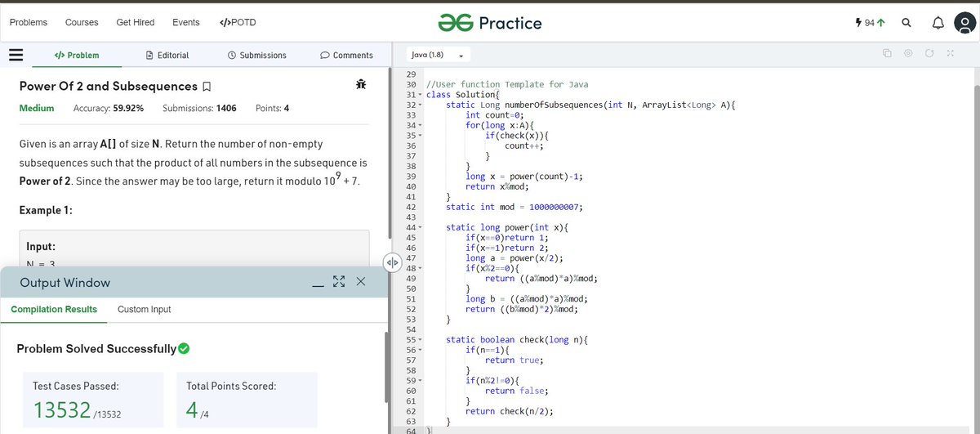Collapse code fold at line 31
This screenshot has width=980, height=434.
(x=421, y=95)
